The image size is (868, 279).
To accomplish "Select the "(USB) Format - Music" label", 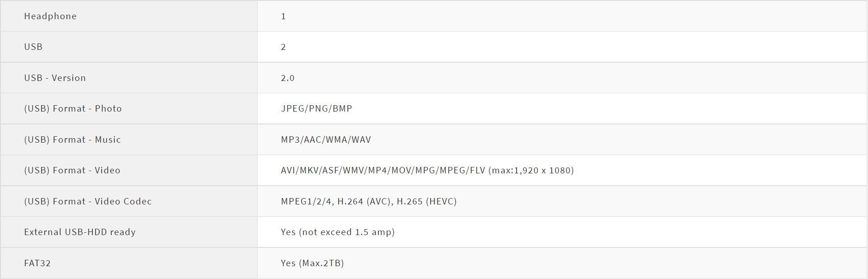I will (x=72, y=139).
